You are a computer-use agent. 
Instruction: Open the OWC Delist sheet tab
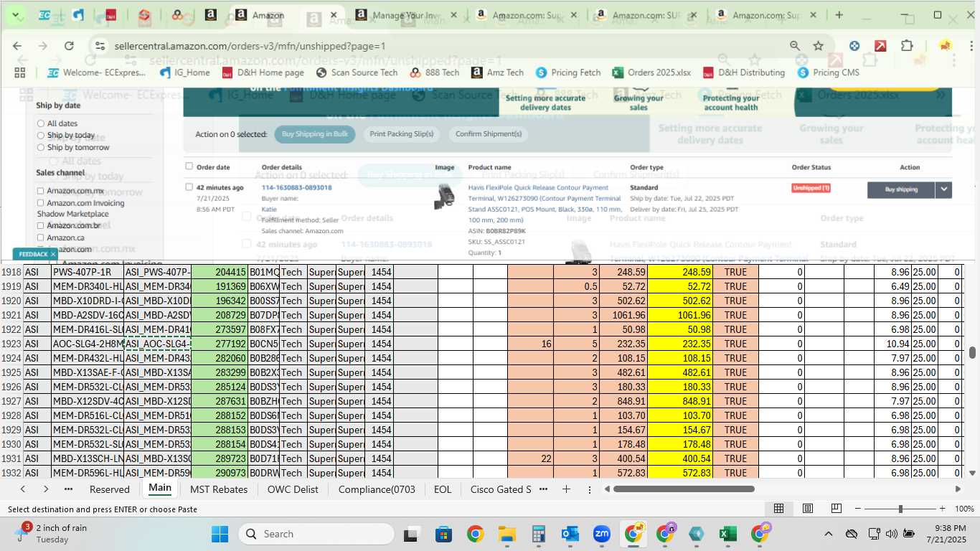(x=293, y=489)
